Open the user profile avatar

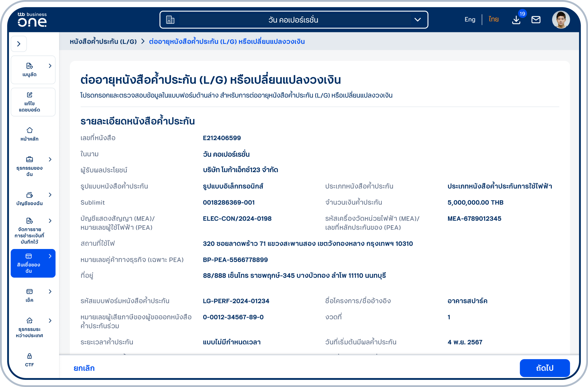point(562,20)
